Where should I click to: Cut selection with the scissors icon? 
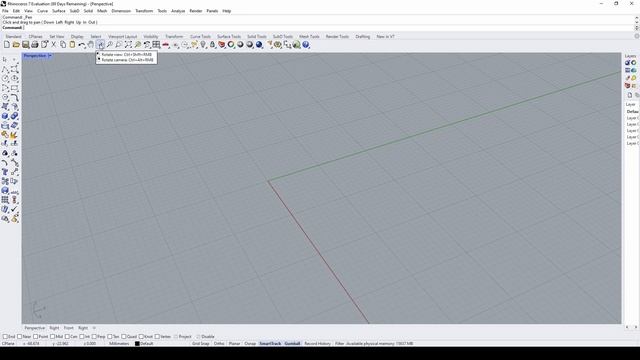coord(53,45)
